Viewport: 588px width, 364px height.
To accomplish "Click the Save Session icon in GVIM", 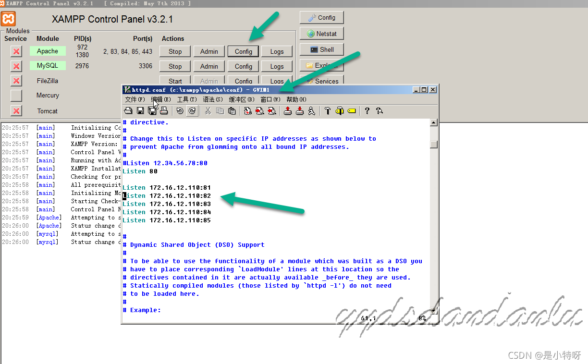I will tap(300, 111).
